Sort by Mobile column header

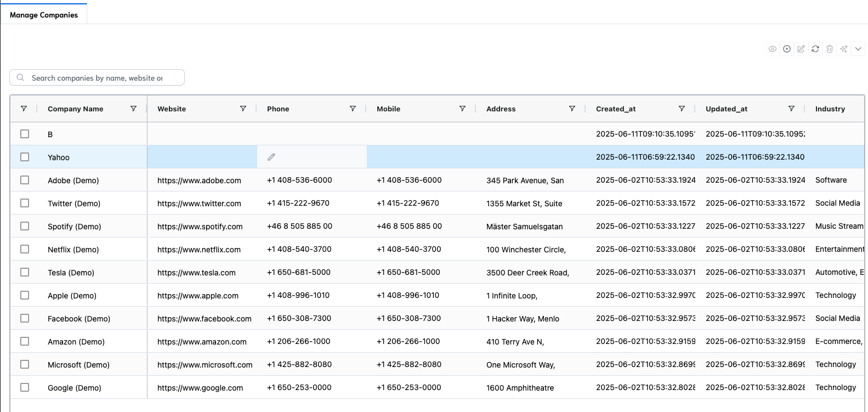tap(388, 109)
